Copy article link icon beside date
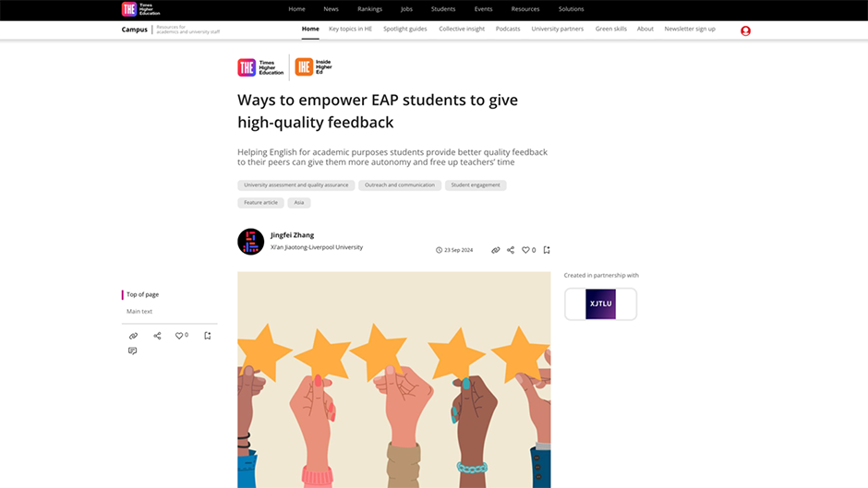Viewport: 868px width, 488px height. click(496, 250)
